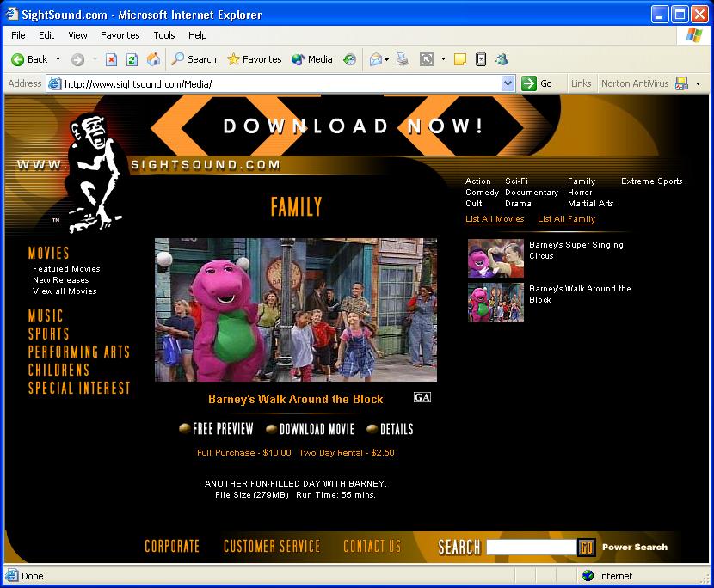Click the Links toolbar label

[581, 83]
